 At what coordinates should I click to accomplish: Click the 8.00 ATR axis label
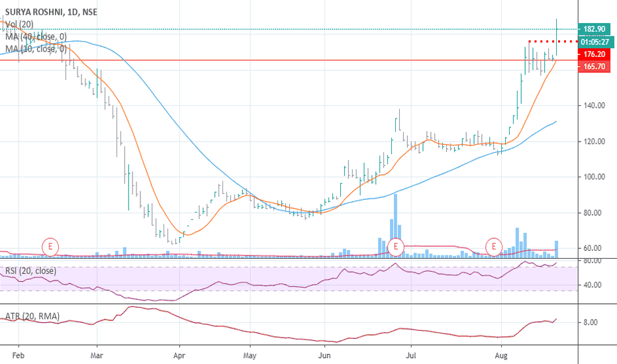[591, 322]
